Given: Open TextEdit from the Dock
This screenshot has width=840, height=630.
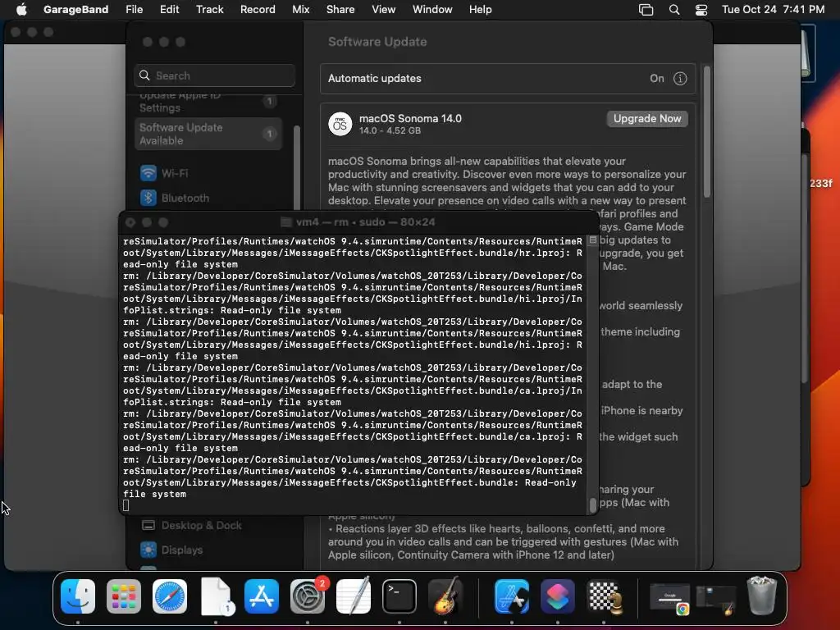Looking at the screenshot, I should click(354, 596).
